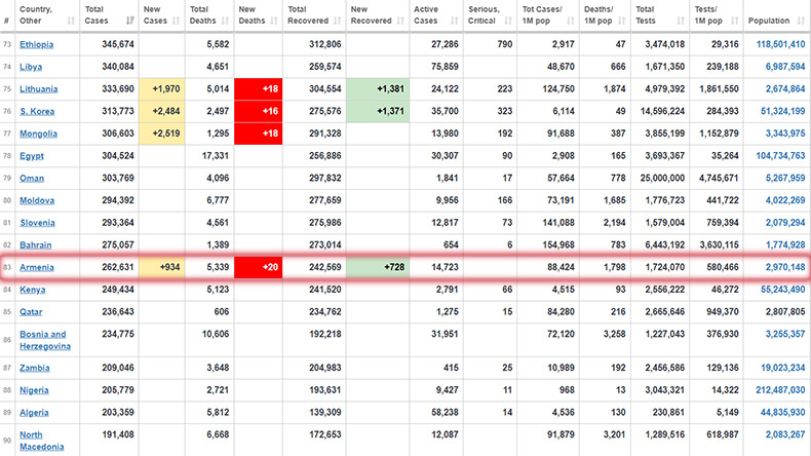Open the North Macedonia link
Image resolution: width=811 pixels, height=456 pixels.
tap(42, 440)
